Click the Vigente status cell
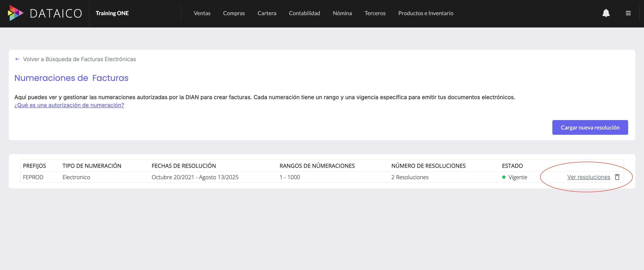 [x=515, y=177]
